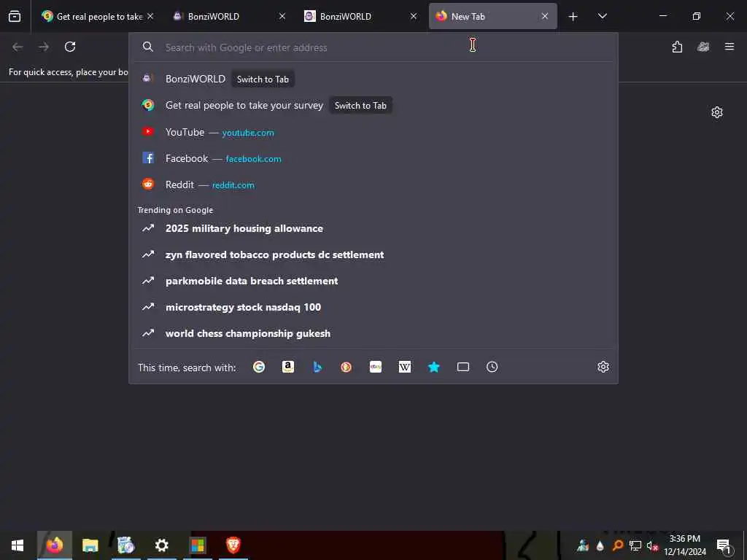
Task: Click the muted volume tray icon
Action: pos(652,545)
